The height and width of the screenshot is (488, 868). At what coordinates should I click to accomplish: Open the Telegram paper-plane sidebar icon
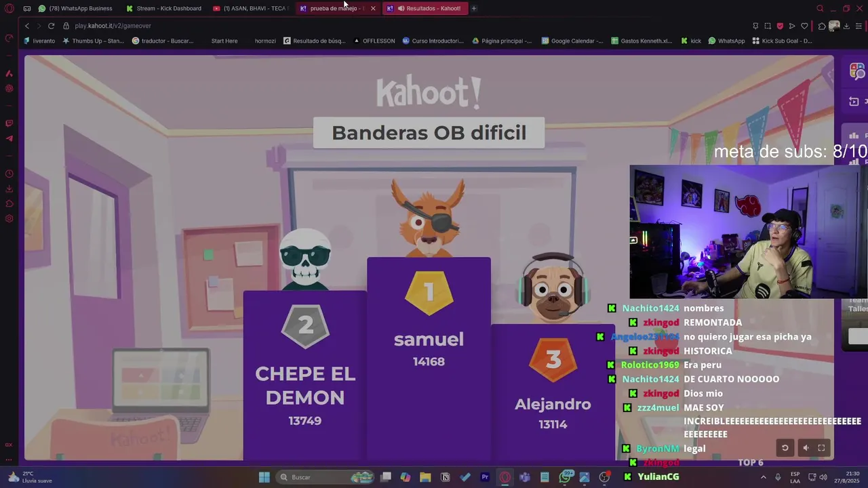tap(9, 138)
